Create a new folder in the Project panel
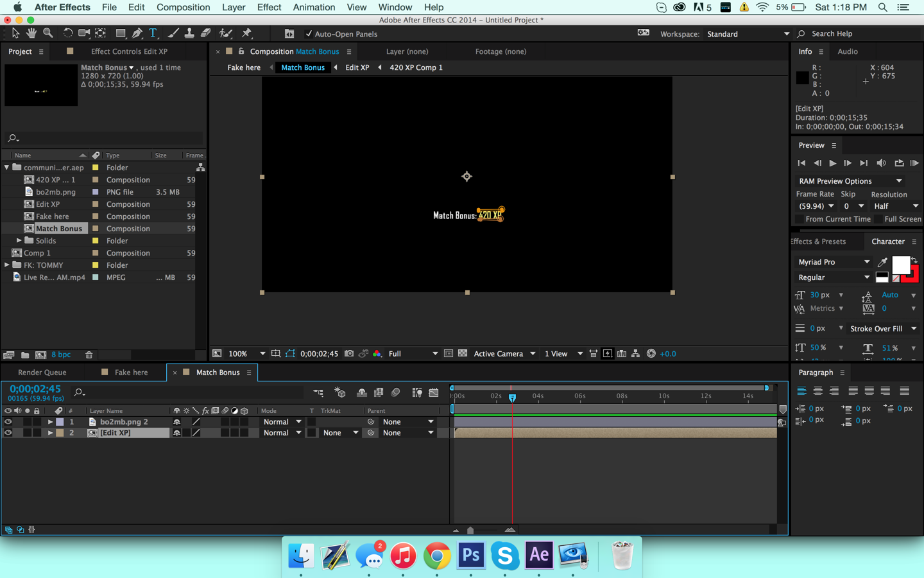This screenshot has width=924, height=578. pos(25,355)
